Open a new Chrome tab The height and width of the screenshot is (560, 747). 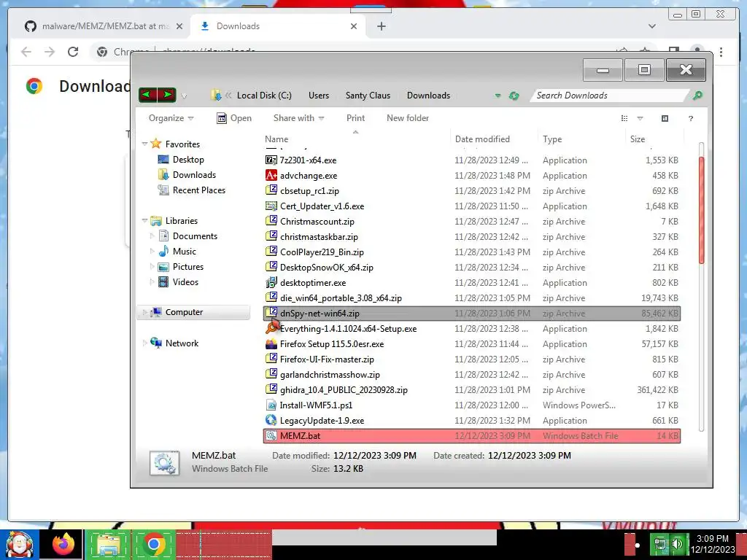point(381,26)
